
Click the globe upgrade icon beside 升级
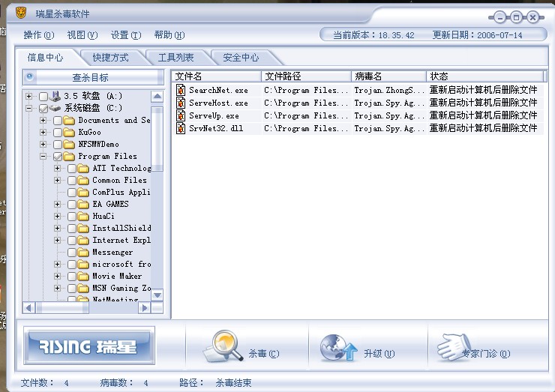click(x=338, y=348)
